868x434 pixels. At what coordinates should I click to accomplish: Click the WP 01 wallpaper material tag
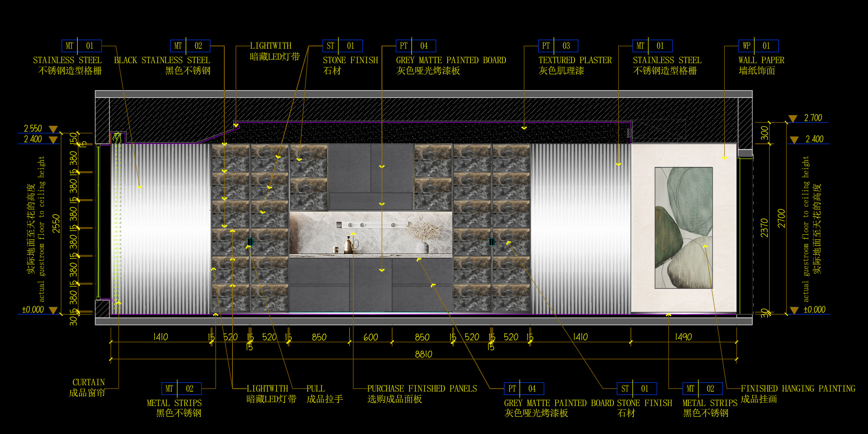758,46
